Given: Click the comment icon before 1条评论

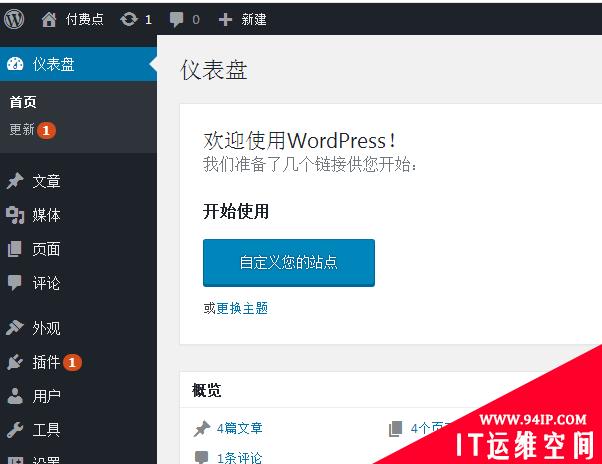Looking at the screenshot, I should 202,457.
